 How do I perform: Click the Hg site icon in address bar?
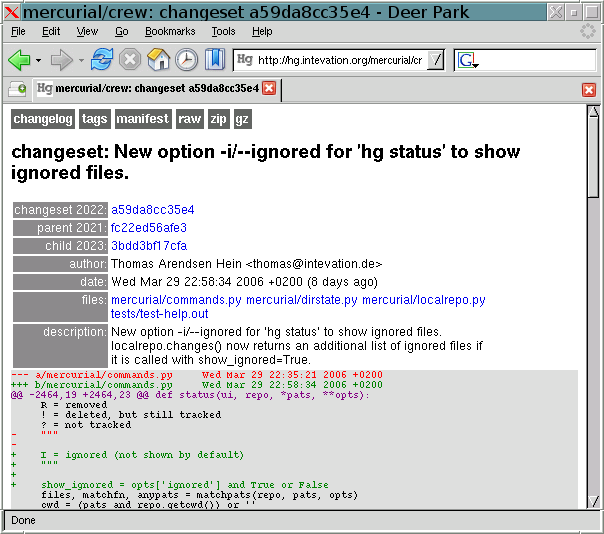(245, 59)
